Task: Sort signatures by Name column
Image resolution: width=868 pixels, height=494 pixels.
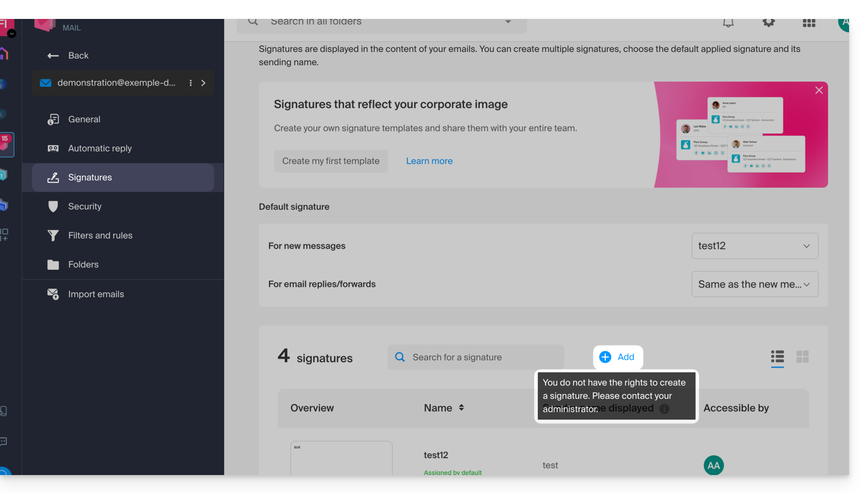Action: [x=461, y=407]
